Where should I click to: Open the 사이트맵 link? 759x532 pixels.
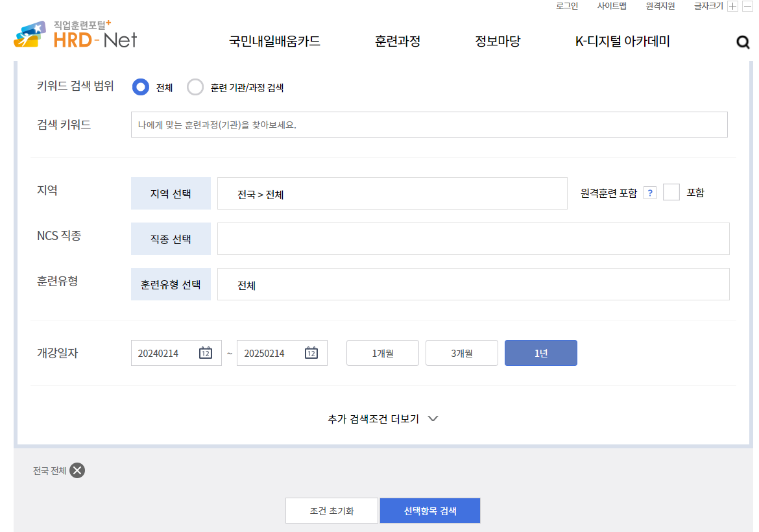tap(612, 6)
